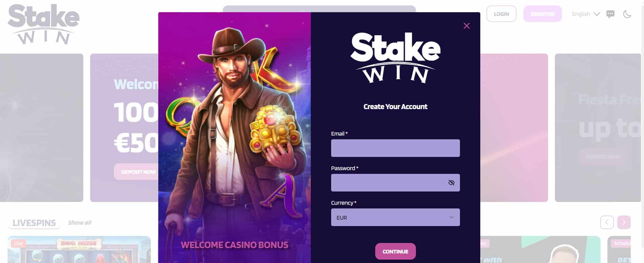
Task: Go to previous carousel slide arrow
Action: pyautogui.click(x=607, y=222)
